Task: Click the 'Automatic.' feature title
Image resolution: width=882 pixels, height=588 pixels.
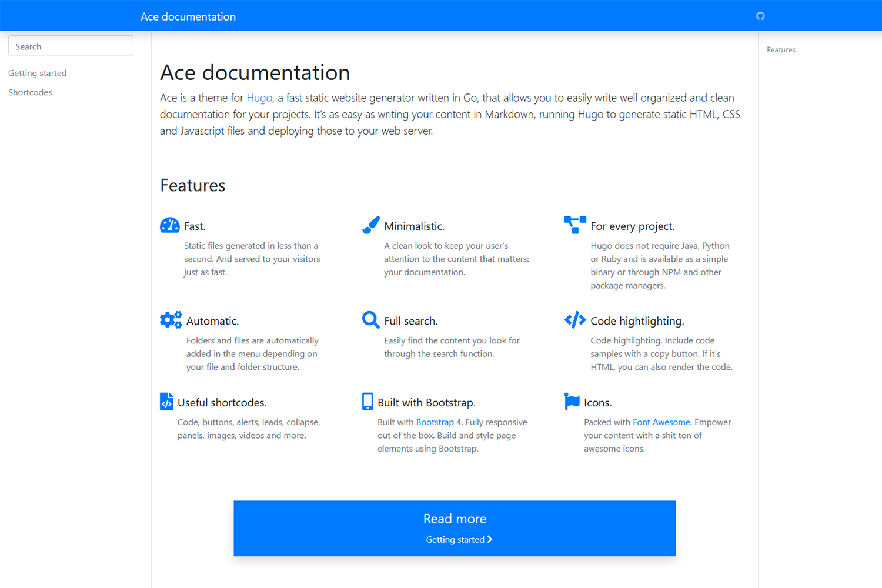Action: [212, 321]
